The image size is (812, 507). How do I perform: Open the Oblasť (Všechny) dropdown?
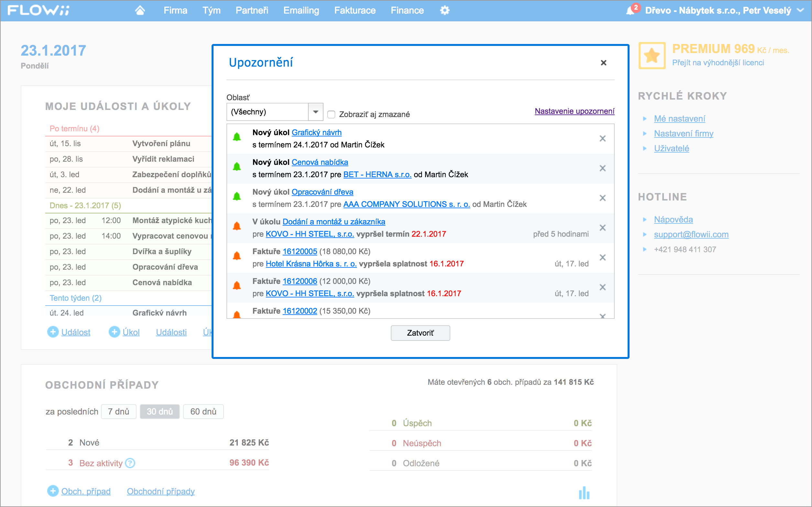[275, 112]
